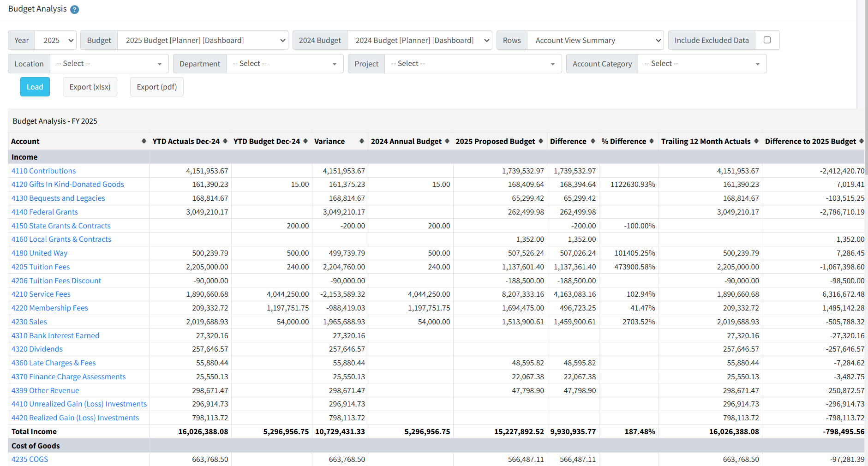Viewport: 868px width, 466px height.
Task: Select the 1122630.93% difference cell
Action: (633, 184)
